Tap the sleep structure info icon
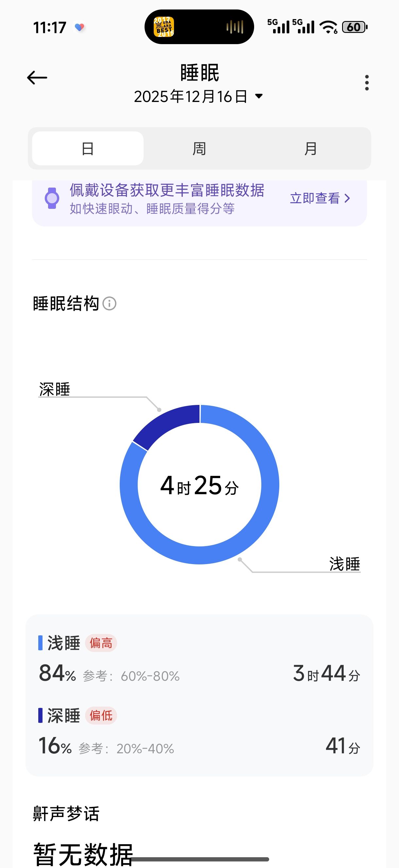 (x=109, y=304)
